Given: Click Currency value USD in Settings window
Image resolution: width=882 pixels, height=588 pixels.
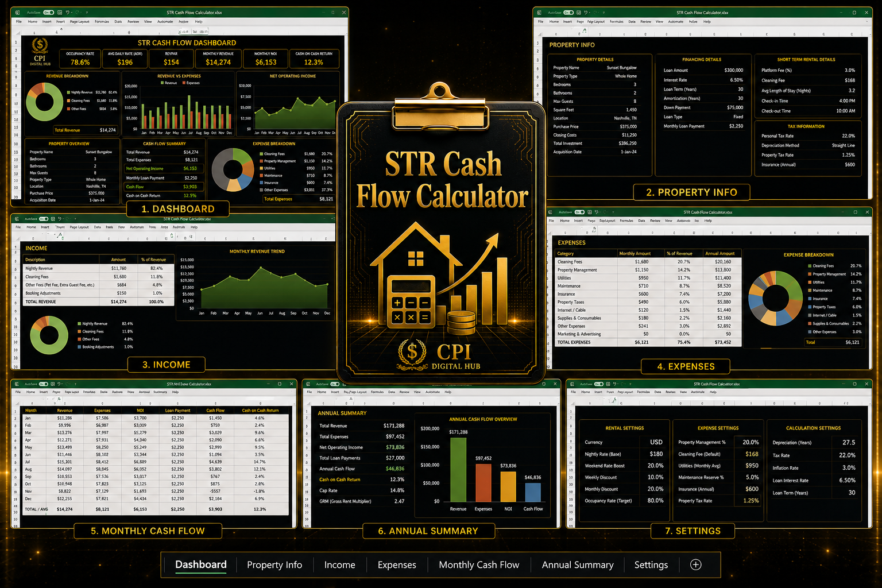Looking at the screenshot, I should click(x=656, y=442).
